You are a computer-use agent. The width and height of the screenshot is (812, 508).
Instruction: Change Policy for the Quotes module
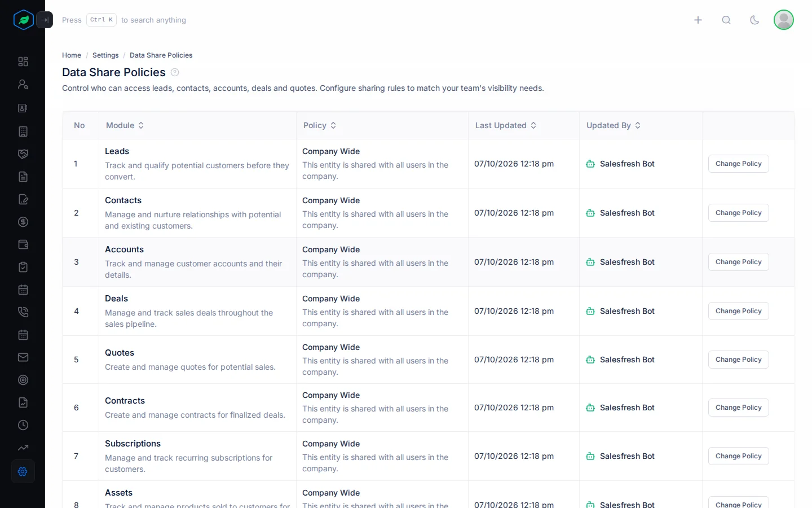[x=739, y=360]
